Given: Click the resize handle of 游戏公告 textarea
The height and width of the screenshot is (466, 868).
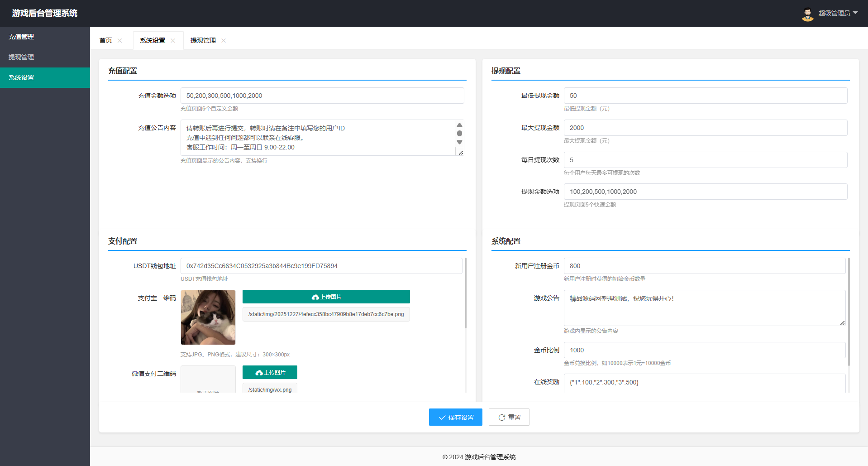Looking at the screenshot, I should coord(842,323).
